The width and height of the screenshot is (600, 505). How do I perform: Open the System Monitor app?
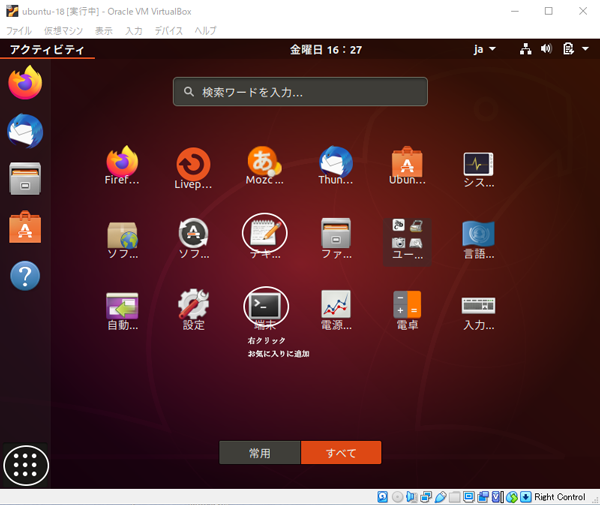(x=478, y=169)
